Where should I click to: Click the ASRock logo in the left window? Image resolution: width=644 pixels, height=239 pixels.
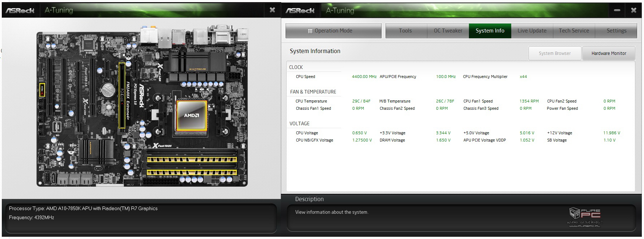20,10
